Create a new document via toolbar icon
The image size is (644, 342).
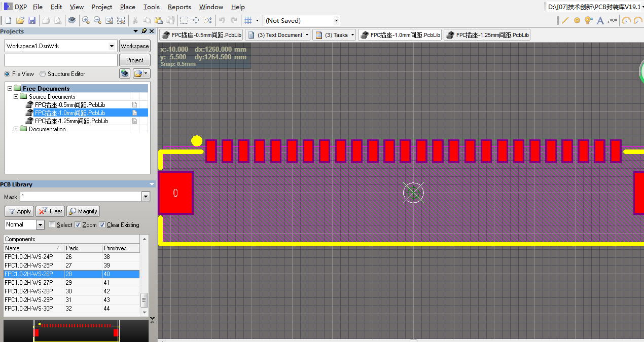[8, 20]
